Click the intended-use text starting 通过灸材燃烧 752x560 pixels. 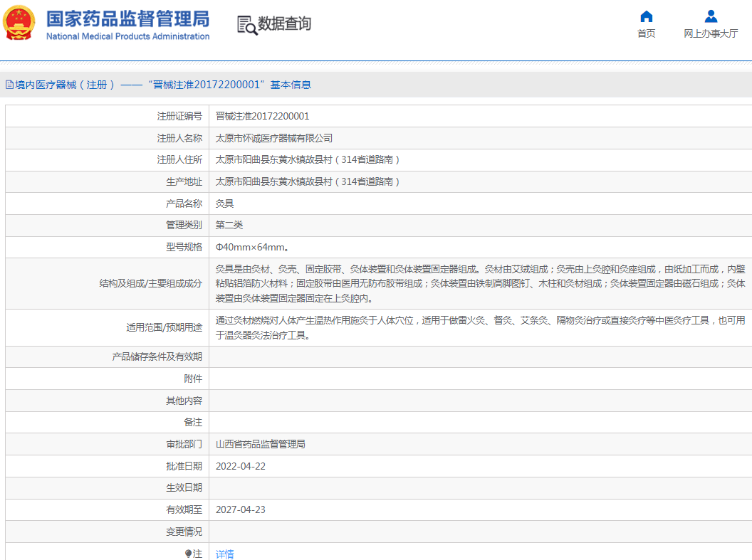tap(480, 327)
